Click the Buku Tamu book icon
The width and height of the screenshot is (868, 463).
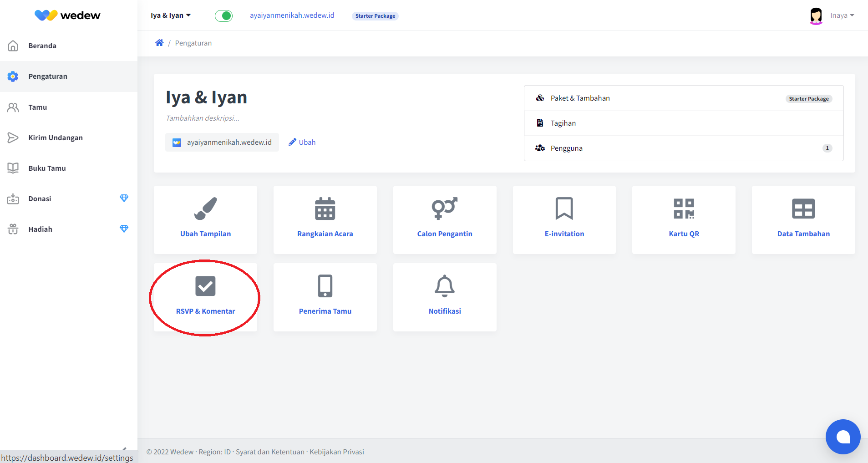pos(13,168)
